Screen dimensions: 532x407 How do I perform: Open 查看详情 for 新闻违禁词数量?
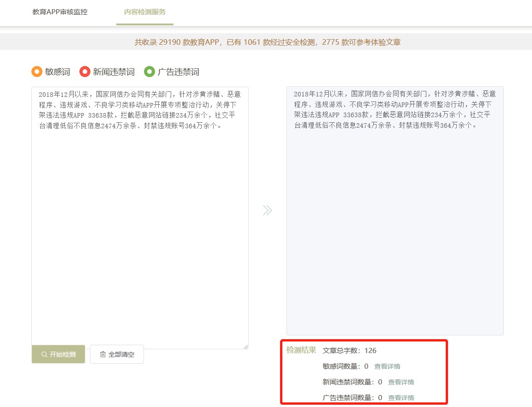[x=401, y=382]
